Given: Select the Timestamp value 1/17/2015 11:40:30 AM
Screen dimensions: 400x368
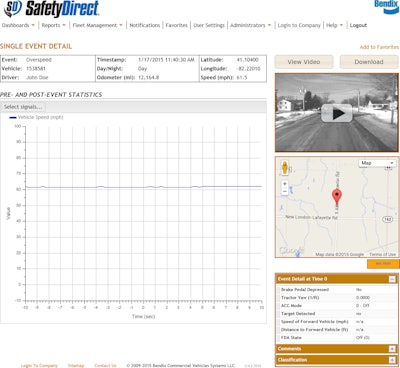Looking at the screenshot, I should pos(166,60).
